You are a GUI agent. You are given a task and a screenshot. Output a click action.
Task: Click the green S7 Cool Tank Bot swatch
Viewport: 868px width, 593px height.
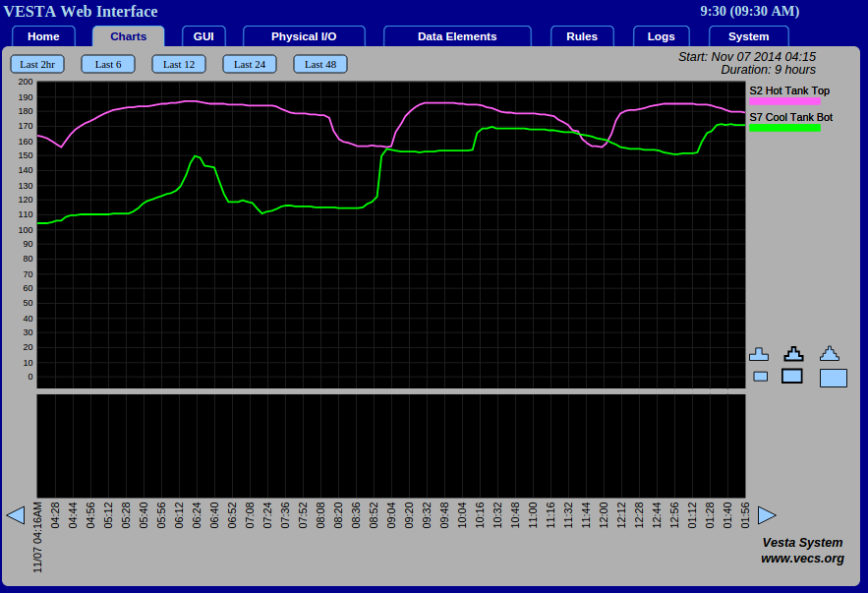tap(784, 128)
